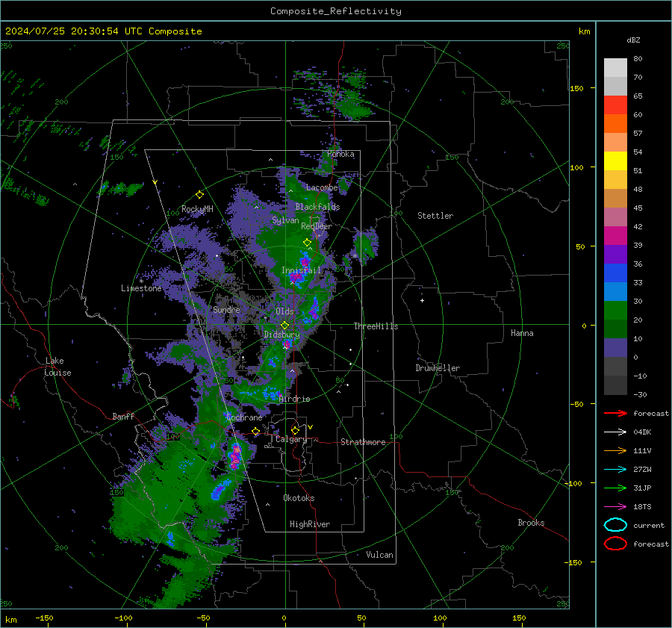Screen dimensions: 672x628
Task: Click the Drumheller city label
Action: [438, 368]
